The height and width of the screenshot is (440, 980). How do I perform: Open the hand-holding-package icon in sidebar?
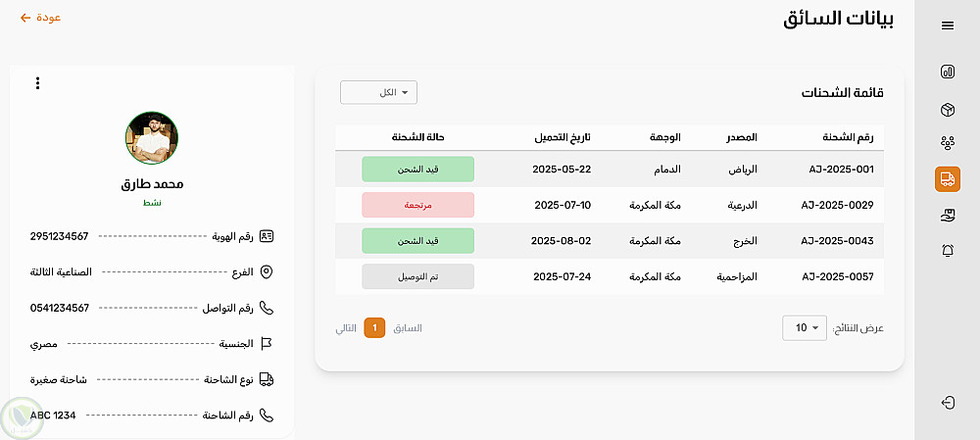[947, 215]
